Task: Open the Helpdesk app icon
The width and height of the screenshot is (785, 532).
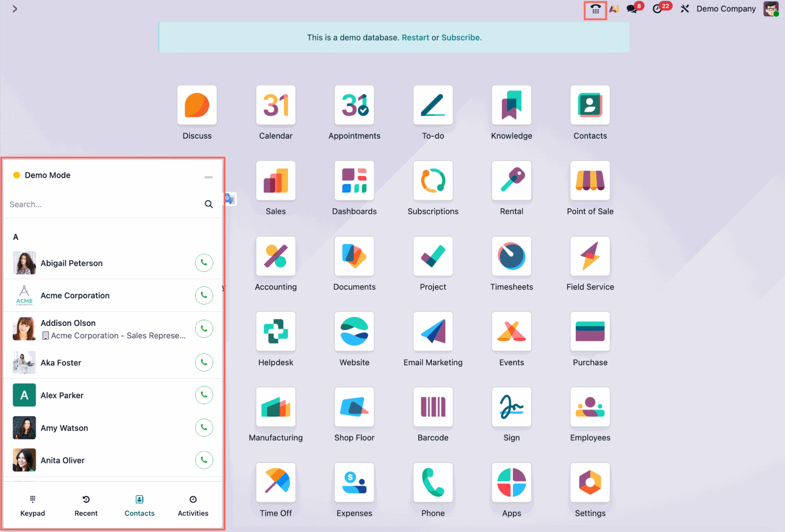Action: (276, 332)
